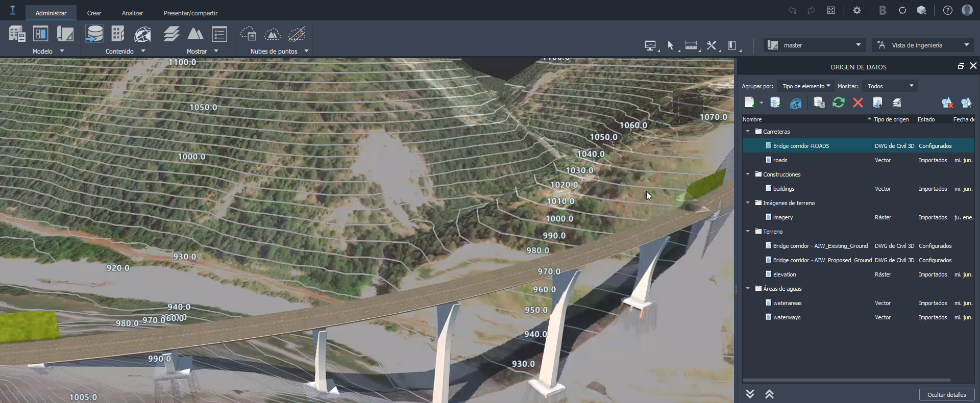980x403 pixels.
Task: Add database data source icon
Action: pyautogui.click(x=775, y=103)
